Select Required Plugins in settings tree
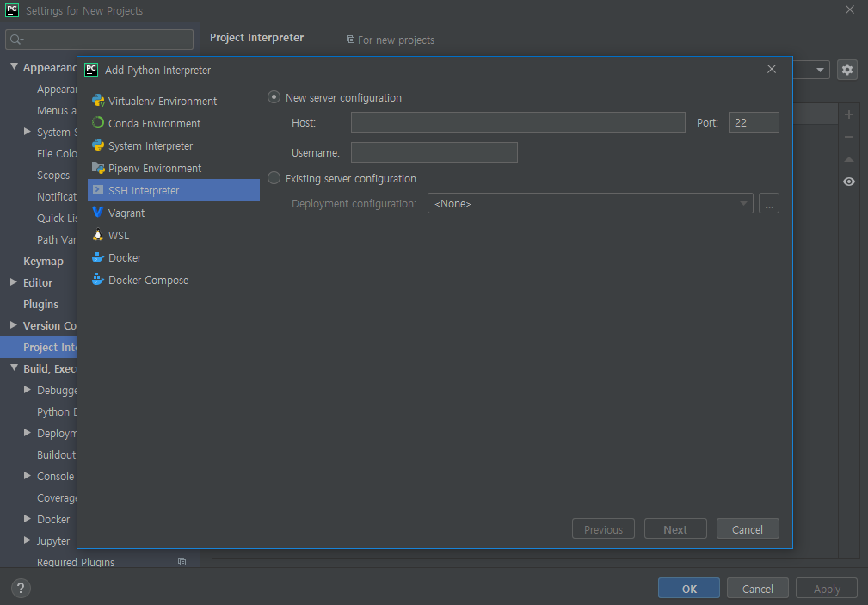Viewport: 868px width, 605px height. (76, 562)
